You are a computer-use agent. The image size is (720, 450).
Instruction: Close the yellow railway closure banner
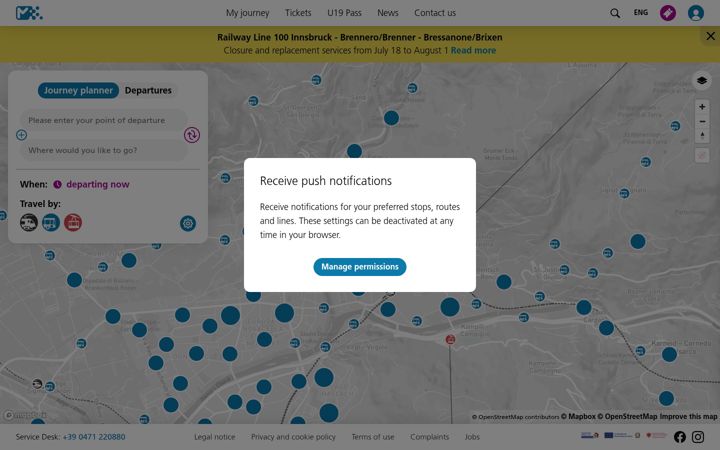point(710,36)
